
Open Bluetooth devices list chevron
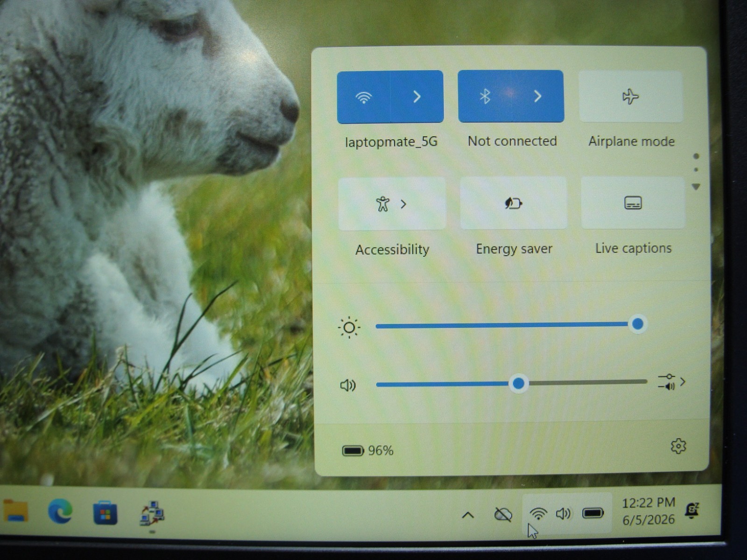(x=538, y=96)
